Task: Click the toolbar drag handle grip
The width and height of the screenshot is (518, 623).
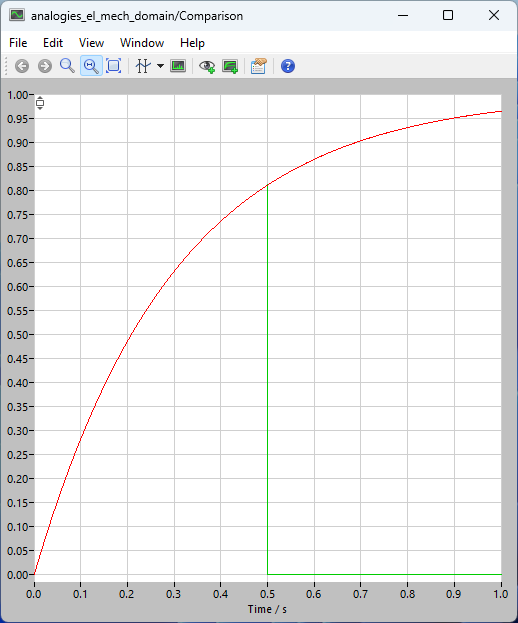Action: [6, 66]
